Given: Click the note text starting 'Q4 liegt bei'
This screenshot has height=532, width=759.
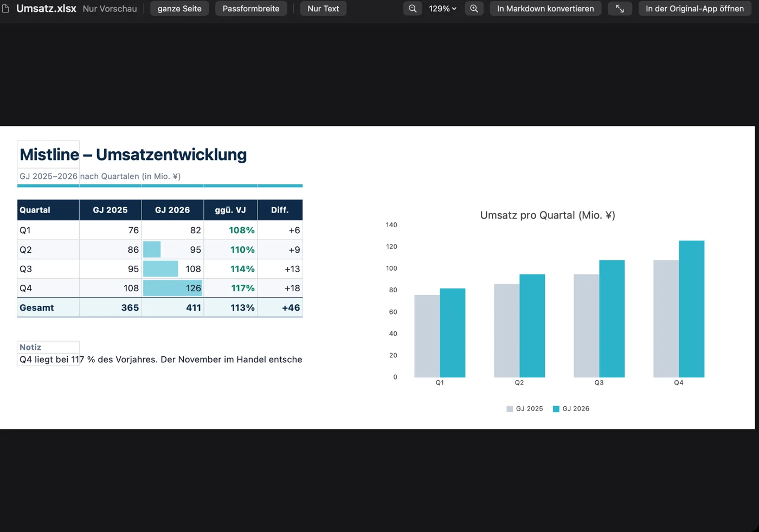Looking at the screenshot, I should [160, 360].
